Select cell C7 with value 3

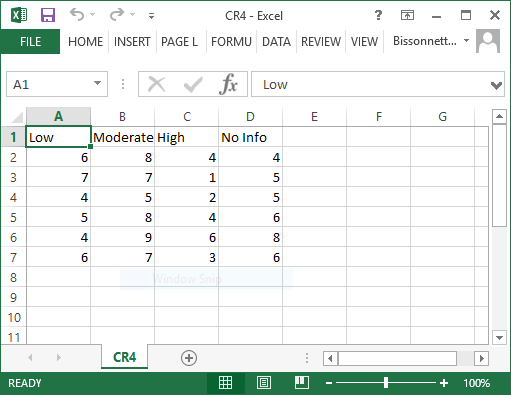[x=186, y=257]
